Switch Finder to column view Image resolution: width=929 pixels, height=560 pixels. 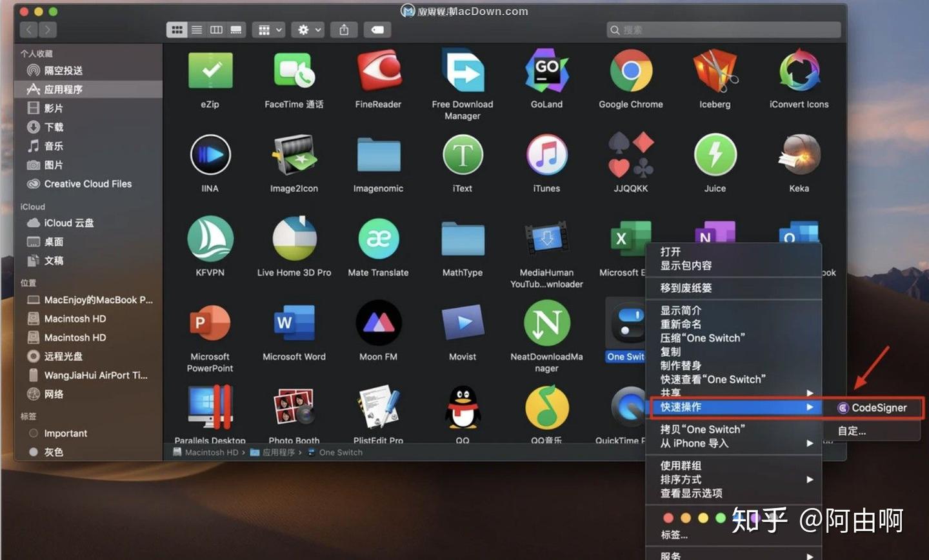point(215,29)
